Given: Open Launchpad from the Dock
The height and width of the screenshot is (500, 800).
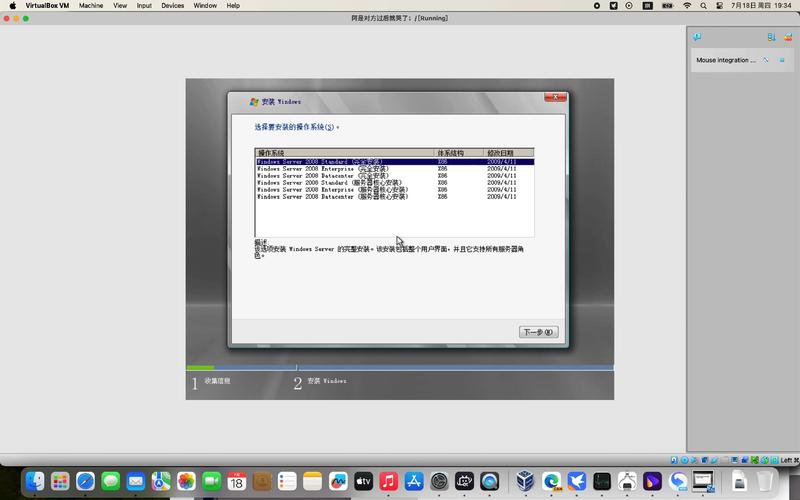Looking at the screenshot, I should click(60, 481).
